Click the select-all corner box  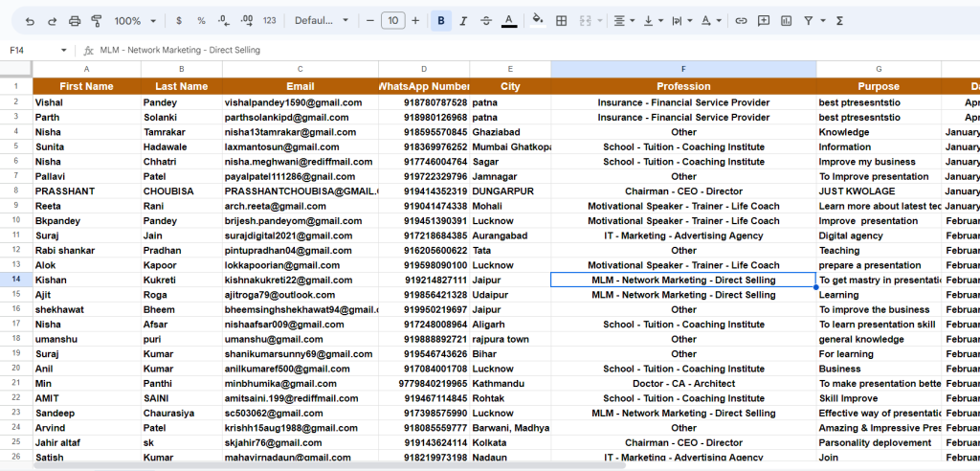tap(16, 69)
